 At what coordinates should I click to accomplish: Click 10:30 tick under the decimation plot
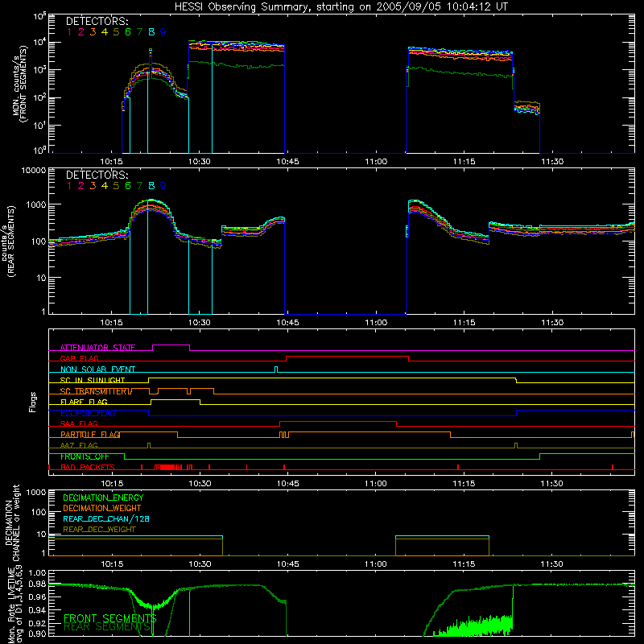[200, 564]
